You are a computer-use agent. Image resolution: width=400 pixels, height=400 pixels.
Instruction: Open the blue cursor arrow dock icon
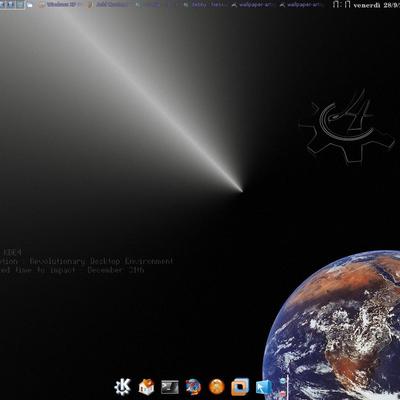pos(263,387)
